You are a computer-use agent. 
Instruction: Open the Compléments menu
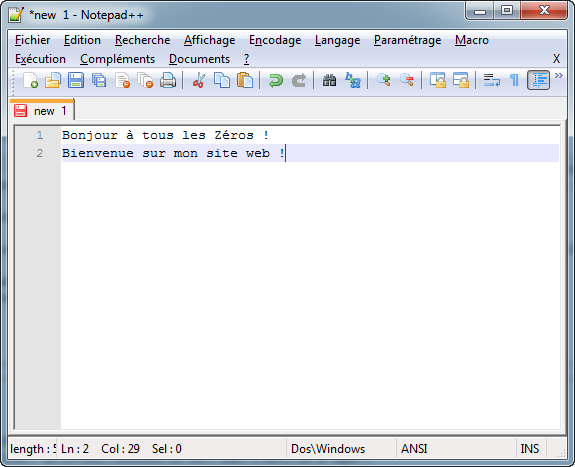point(117,59)
